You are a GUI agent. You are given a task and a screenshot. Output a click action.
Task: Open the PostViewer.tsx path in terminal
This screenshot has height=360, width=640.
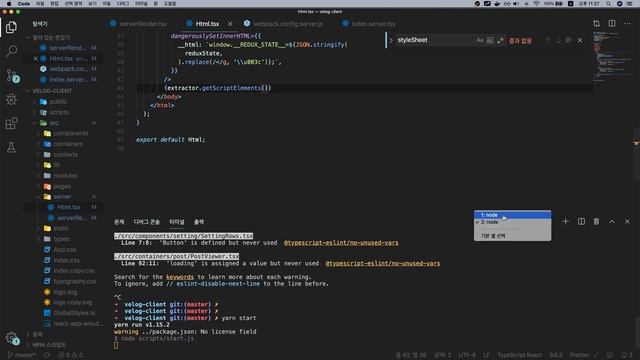[176, 256]
